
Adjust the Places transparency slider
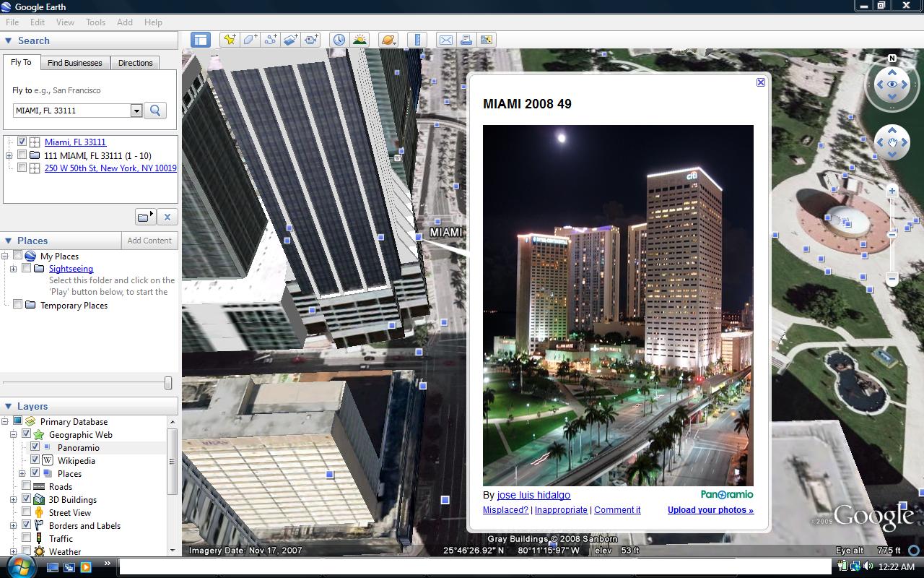pos(167,383)
